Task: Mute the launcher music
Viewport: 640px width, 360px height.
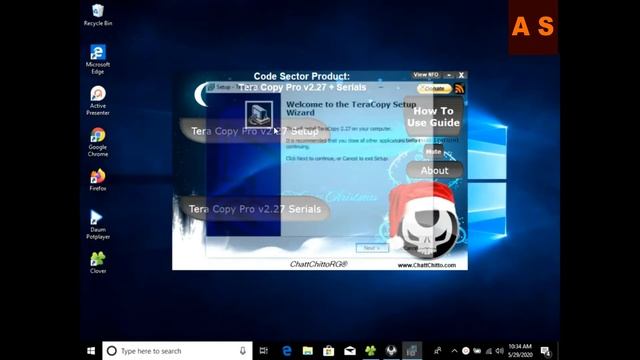Action: (433, 151)
